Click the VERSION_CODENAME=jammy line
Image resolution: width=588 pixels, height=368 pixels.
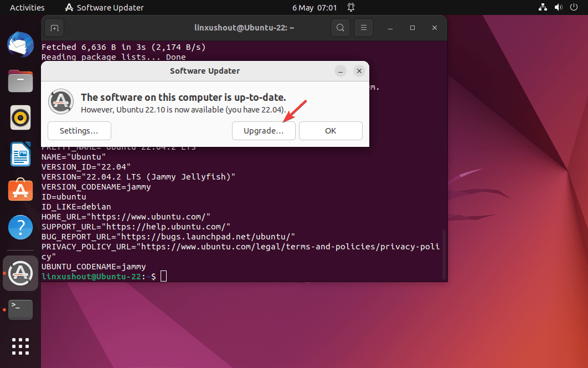pyautogui.click(x=96, y=187)
